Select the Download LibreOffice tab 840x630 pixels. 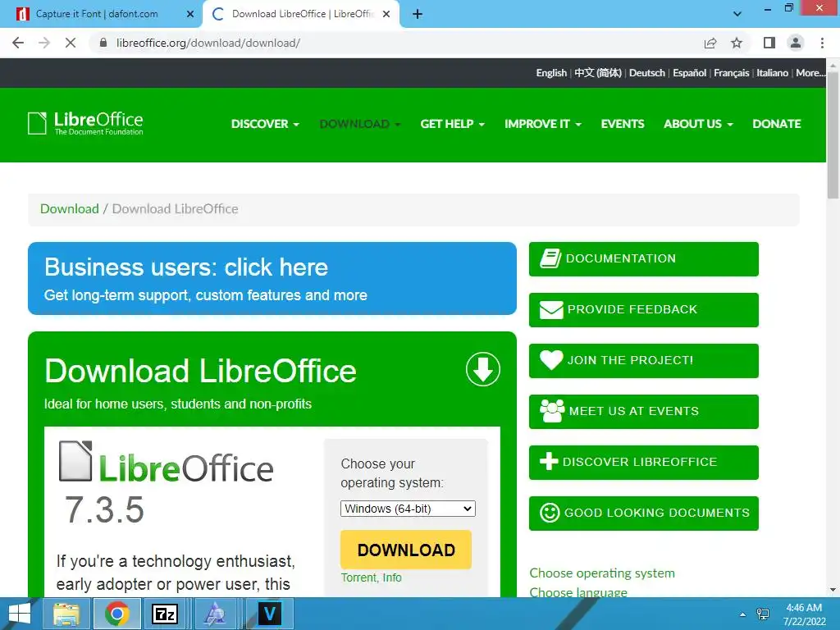[300, 14]
